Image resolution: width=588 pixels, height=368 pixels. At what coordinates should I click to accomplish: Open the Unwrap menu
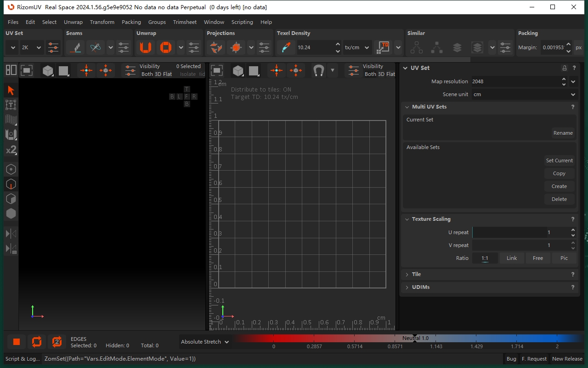pyautogui.click(x=73, y=22)
